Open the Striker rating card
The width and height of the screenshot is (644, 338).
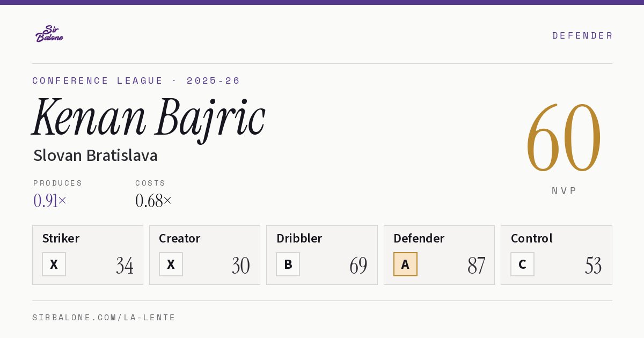(x=87, y=255)
